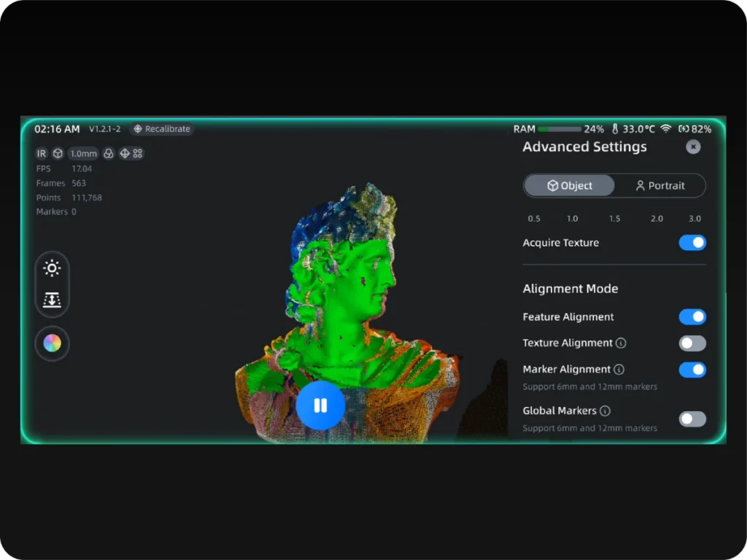Set point distance to 0.5
Screen dimensions: 747x560
pos(534,219)
